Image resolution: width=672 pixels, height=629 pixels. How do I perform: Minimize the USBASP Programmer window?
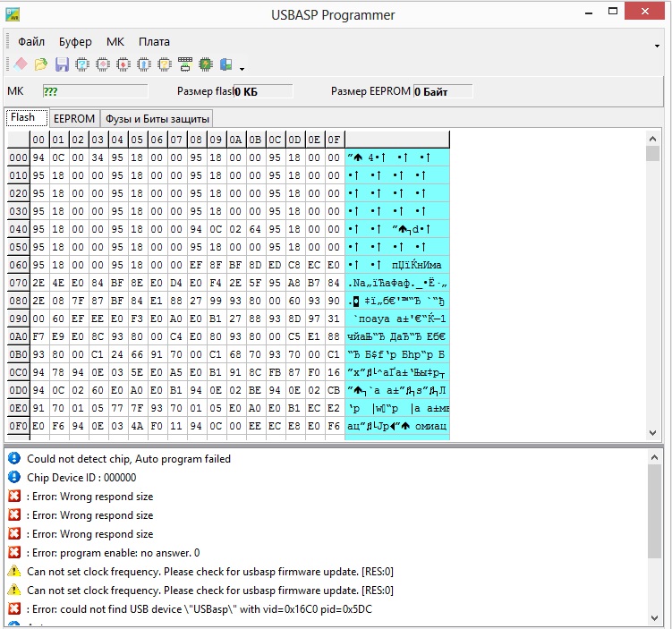pyautogui.click(x=589, y=13)
